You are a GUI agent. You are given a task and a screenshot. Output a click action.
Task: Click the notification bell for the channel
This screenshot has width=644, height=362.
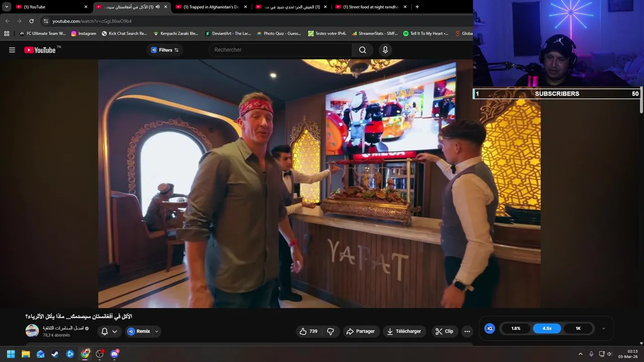105,331
